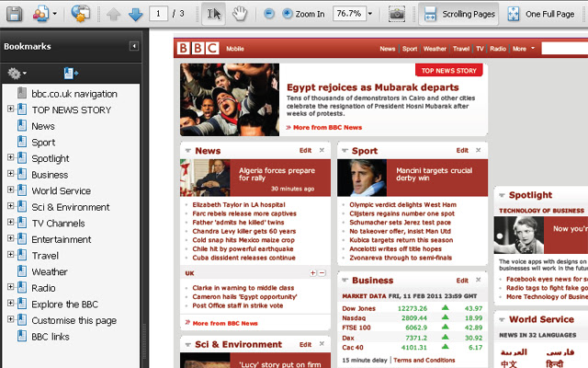Viewport: 588px width, 368px height.
Task: Expand the TOP NEWS STORY bookmark
Action: [10, 109]
